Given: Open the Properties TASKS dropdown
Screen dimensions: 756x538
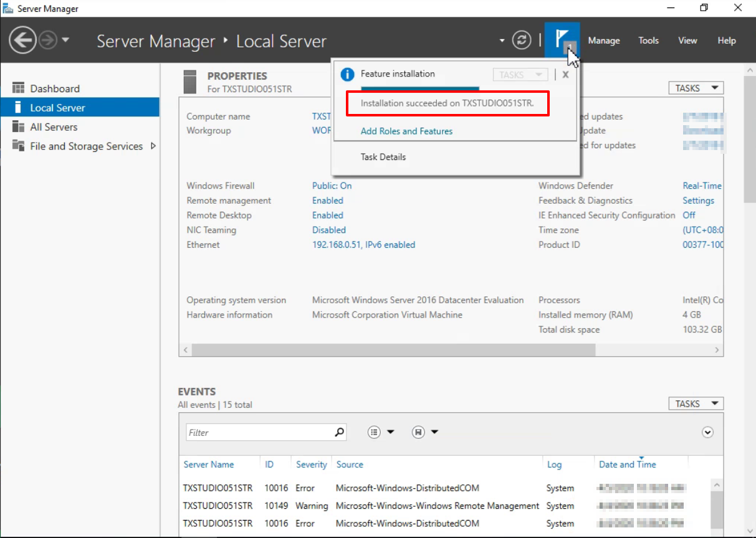Looking at the screenshot, I should point(696,88).
